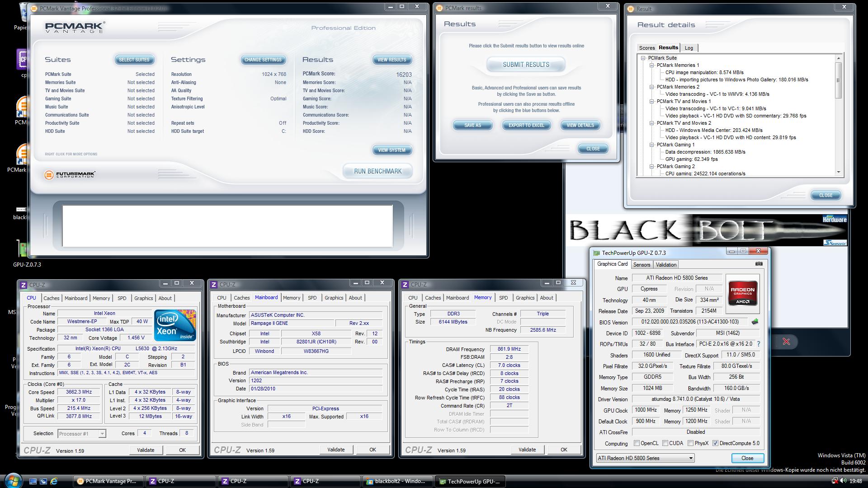The width and height of the screenshot is (868, 488).
Task: Switch to Log tab in Result details
Action: (x=689, y=48)
